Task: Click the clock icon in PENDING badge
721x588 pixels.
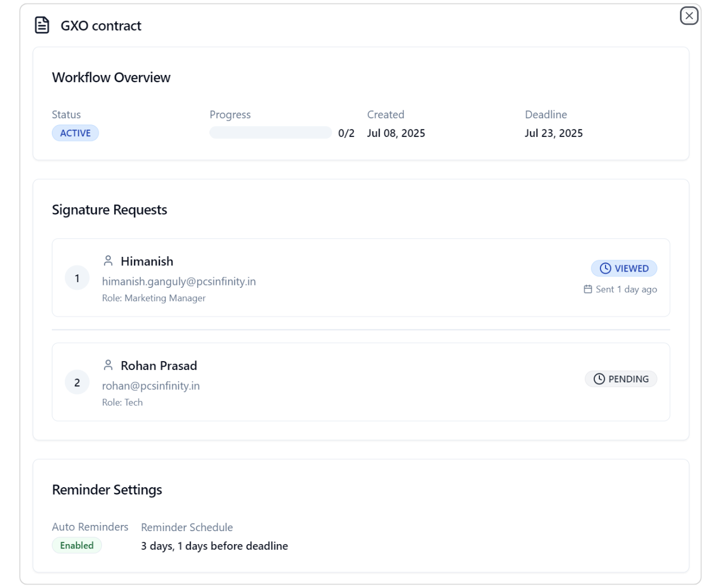Action: (599, 379)
